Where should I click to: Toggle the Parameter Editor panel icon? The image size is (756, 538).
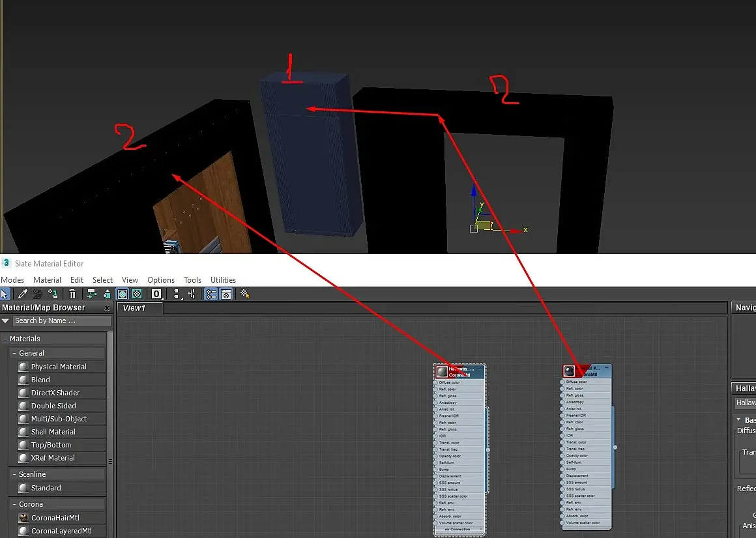click(x=225, y=294)
